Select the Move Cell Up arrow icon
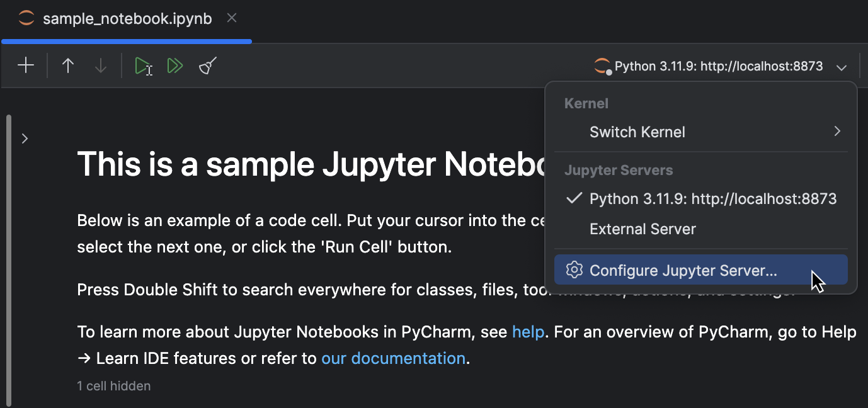868x408 pixels. pos(68,65)
